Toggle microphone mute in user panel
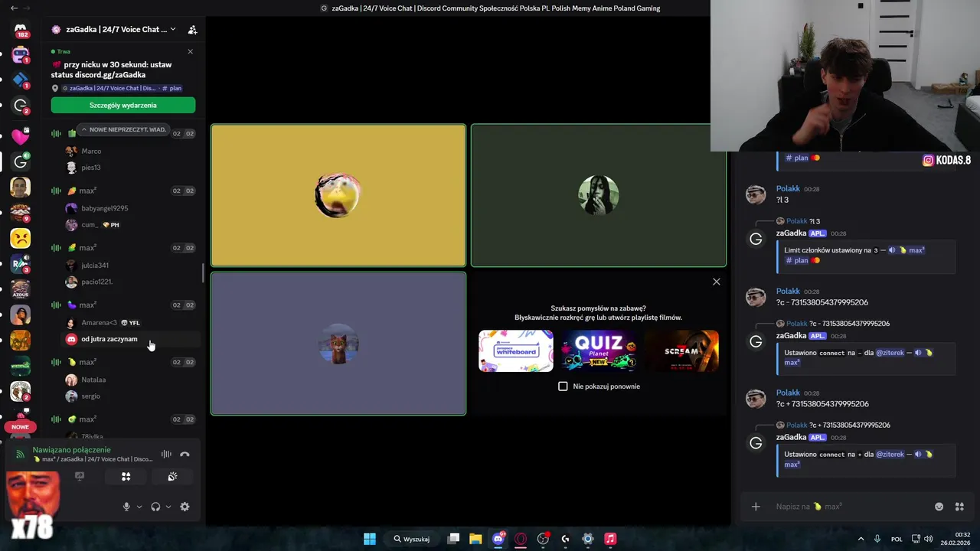The height and width of the screenshot is (551, 980). coord(126,507)
